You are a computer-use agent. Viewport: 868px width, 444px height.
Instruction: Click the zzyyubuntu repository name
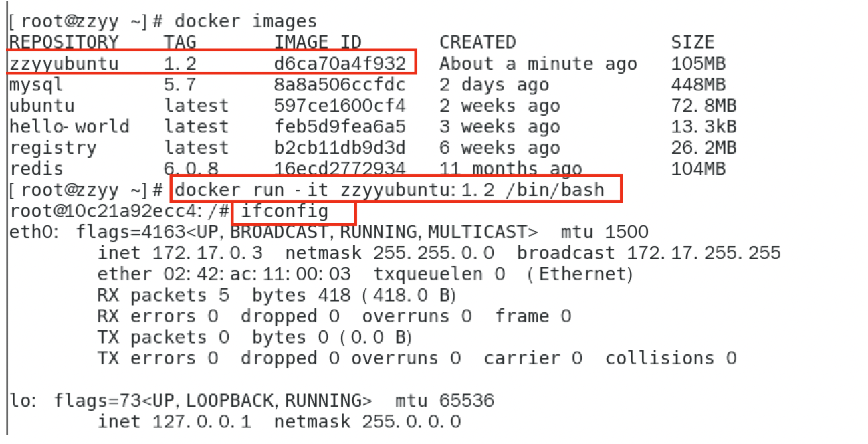(x=64, y=64)
